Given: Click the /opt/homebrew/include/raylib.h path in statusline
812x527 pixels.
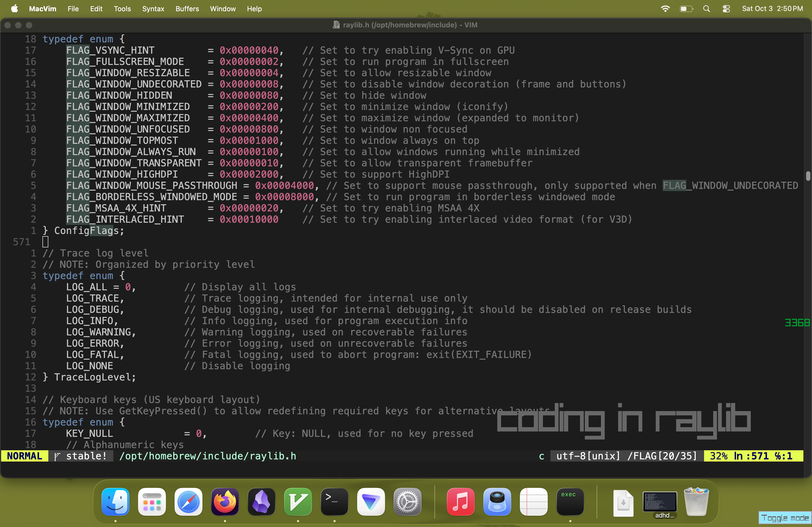Looking at the screenshot, I should point(208,456).
